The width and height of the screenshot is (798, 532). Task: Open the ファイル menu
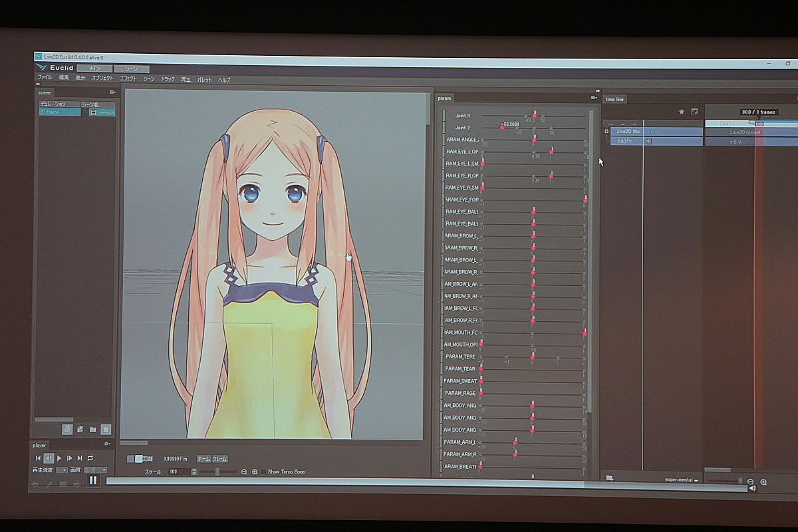click(x=45, y=78)
